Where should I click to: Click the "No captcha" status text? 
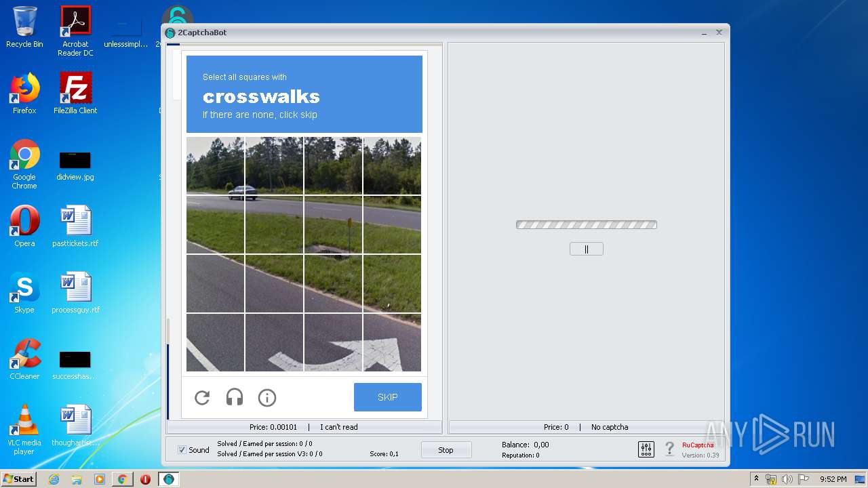[610, 427]
